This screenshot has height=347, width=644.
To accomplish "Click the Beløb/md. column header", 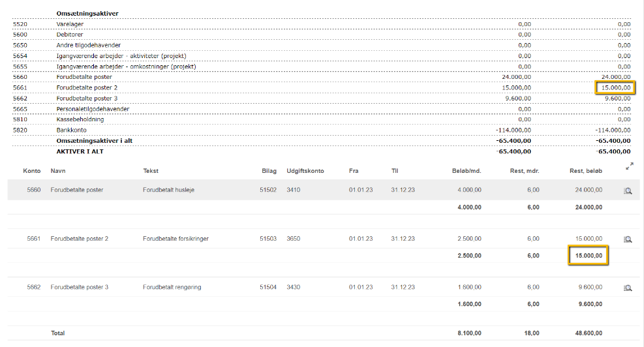I will (x=466, y=171).
